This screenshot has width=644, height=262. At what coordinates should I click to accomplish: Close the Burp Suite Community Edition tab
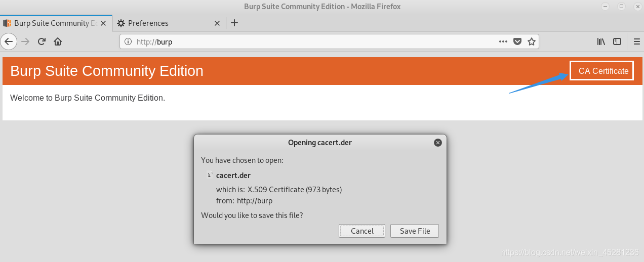104,23
